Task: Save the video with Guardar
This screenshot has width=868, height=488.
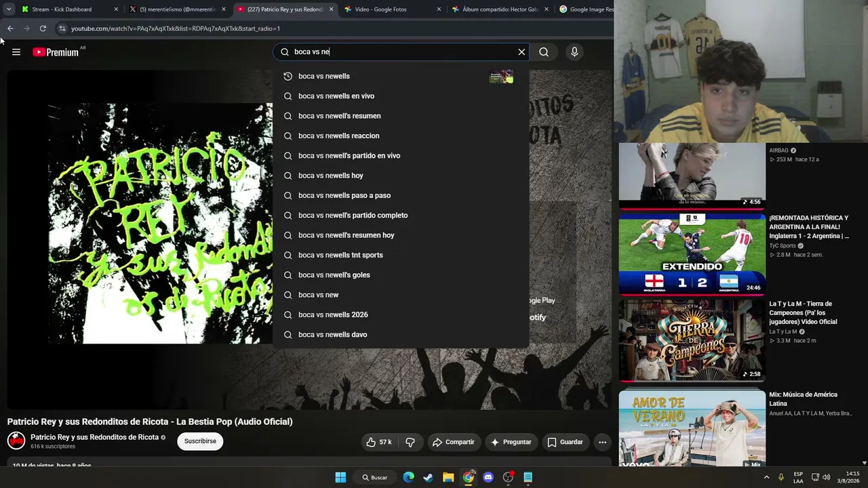Action: pyautogui.click(x=565, y=442)
